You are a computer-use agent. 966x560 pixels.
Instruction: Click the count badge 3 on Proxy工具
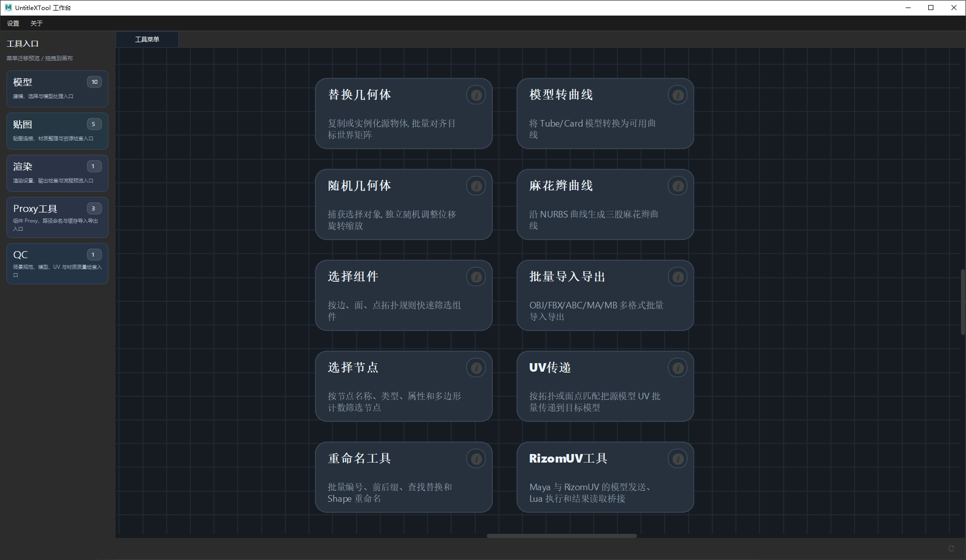point(93,208)
